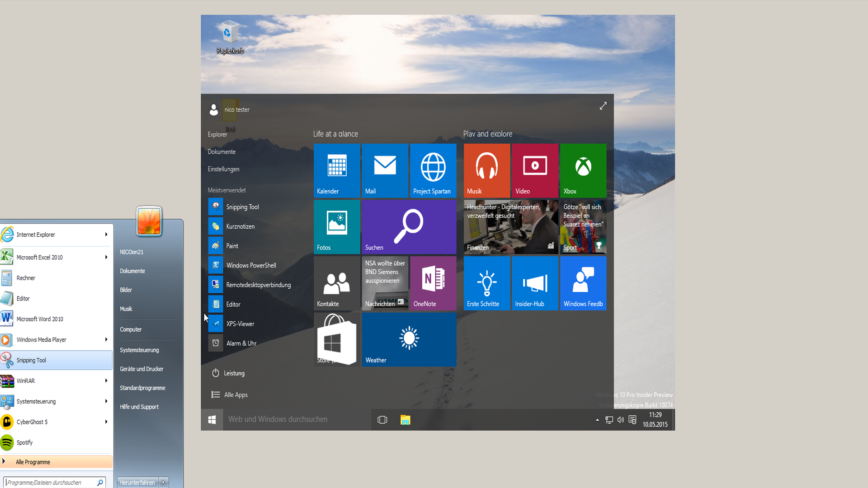This screenshot has width=868, height=488.
Task: Expand Microsoft Excel 2010 recent files arrow
Action: 106,257
